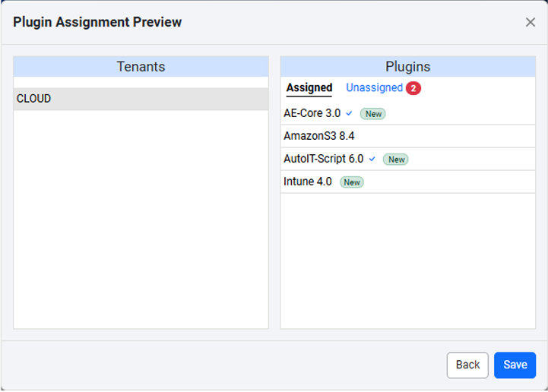Image resolution: width=548 pixels, height=392 pixels.
Task: Click the New badge on Intune 4.0
Action: coord(352,182)
